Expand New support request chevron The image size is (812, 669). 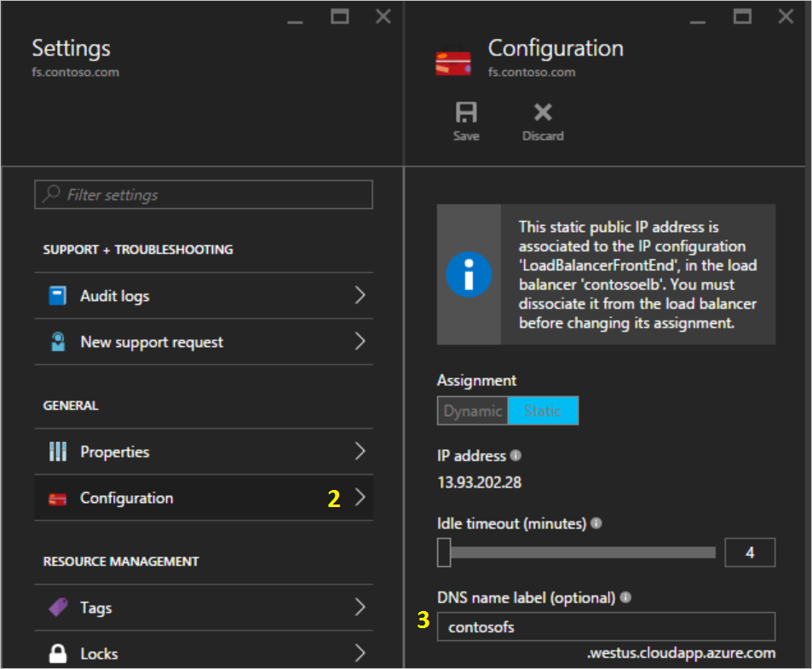pyautogui.click(x=360, y=341)
